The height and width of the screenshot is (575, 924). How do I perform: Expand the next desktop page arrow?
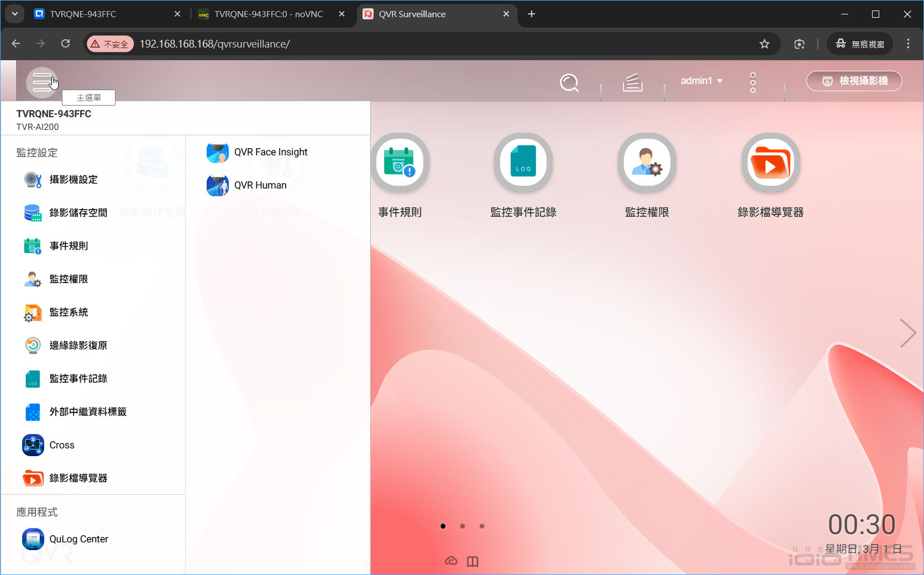pyautogui.click(x=908, y=333)
